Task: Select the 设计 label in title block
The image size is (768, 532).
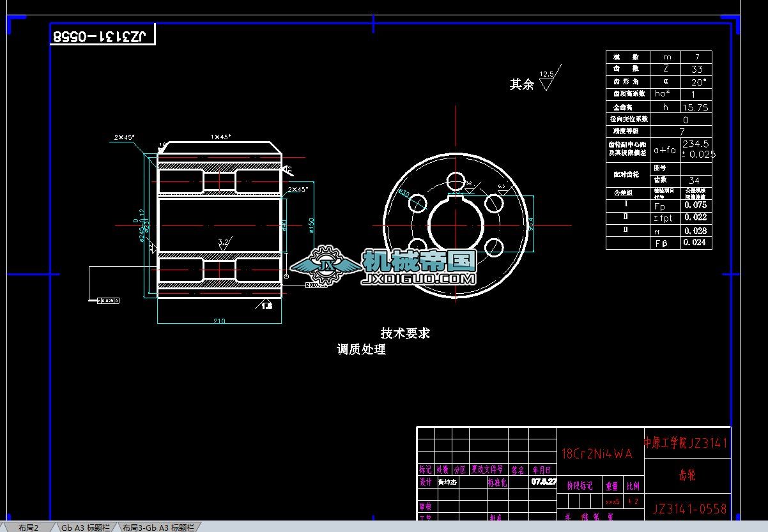Action: [x=426, y=482]
